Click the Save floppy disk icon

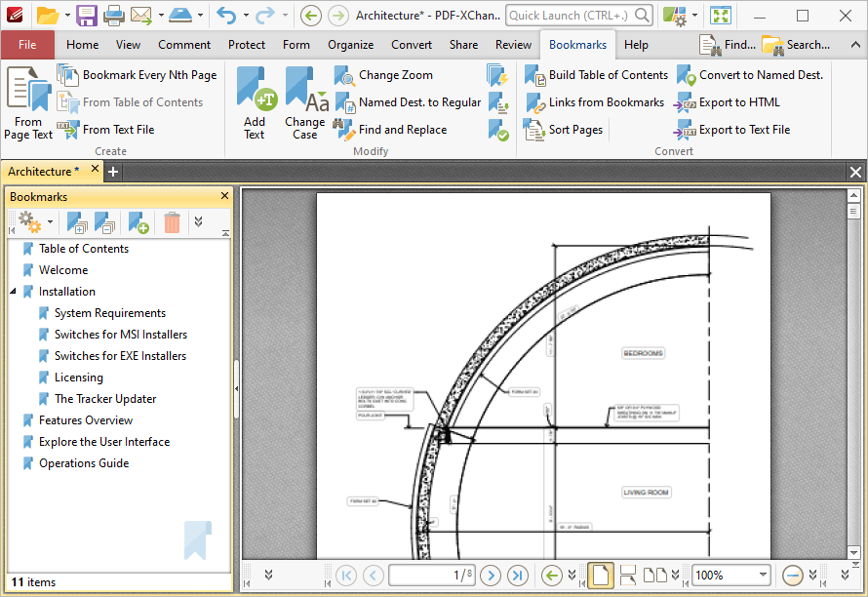coord(87,16)
